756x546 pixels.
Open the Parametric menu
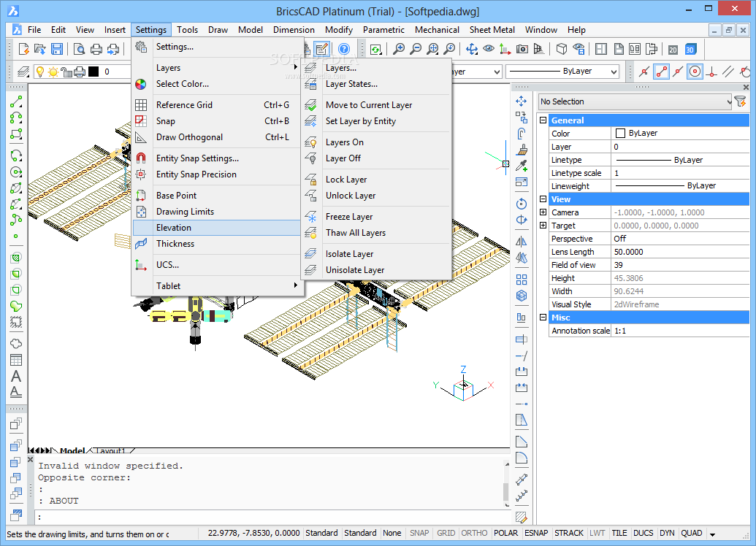[383, 30]
